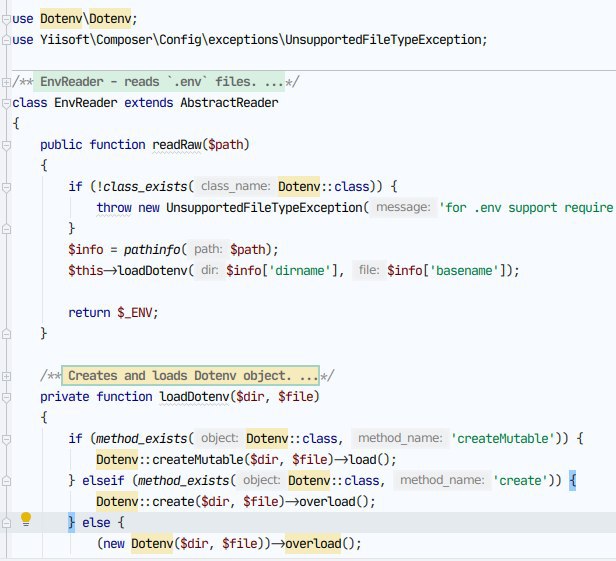
Task: Click the 'basename' string literal
Action: coord(464,271)
